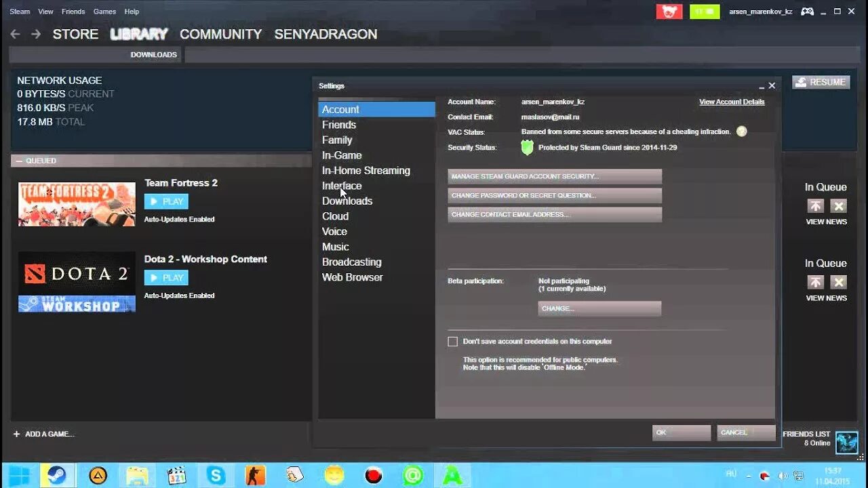Open the Friends menu
868x488 pixels.
tap(73, 12)
